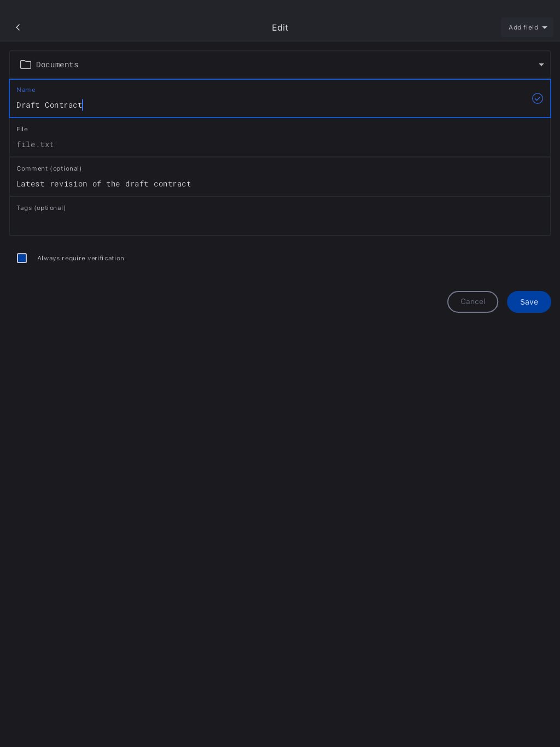Click the Edit page title
The height and width of the screenshot is (747, 560).
[279, 27]
